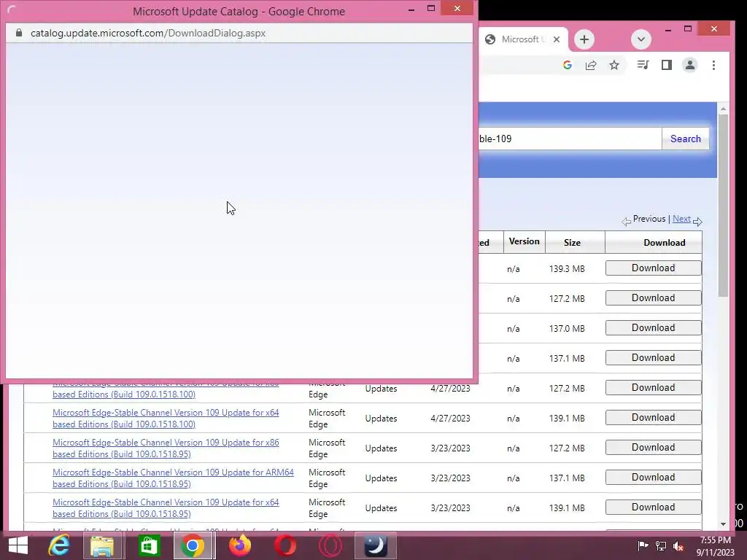Open the taskbar clock showing 7:55 PM
Image resolution: width=747 pixels, height=560 pixels.
tap(715, 546)
